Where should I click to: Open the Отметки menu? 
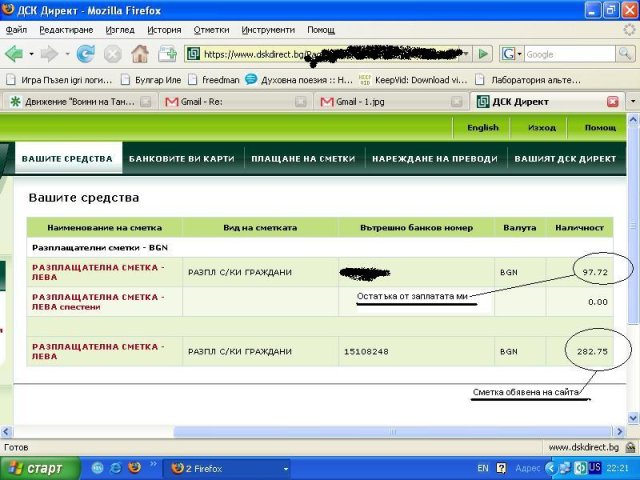(x=211, y=30)
